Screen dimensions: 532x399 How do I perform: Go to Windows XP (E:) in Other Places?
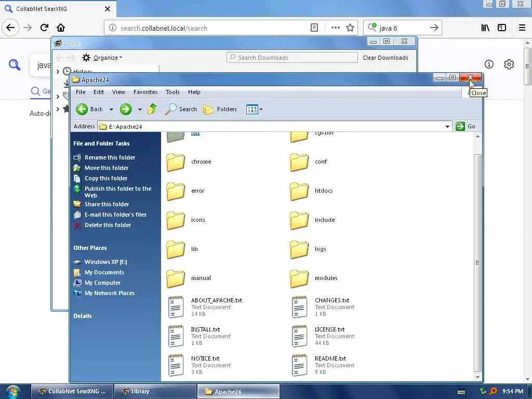click(x=105, y=262)
